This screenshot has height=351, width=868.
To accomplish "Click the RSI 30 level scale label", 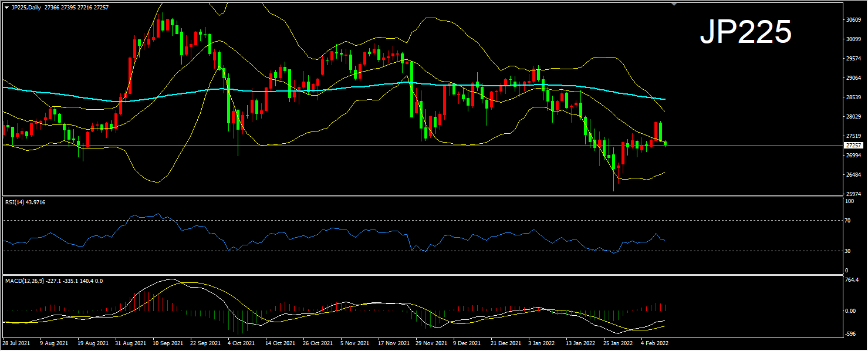I will [x=847, y=251].
